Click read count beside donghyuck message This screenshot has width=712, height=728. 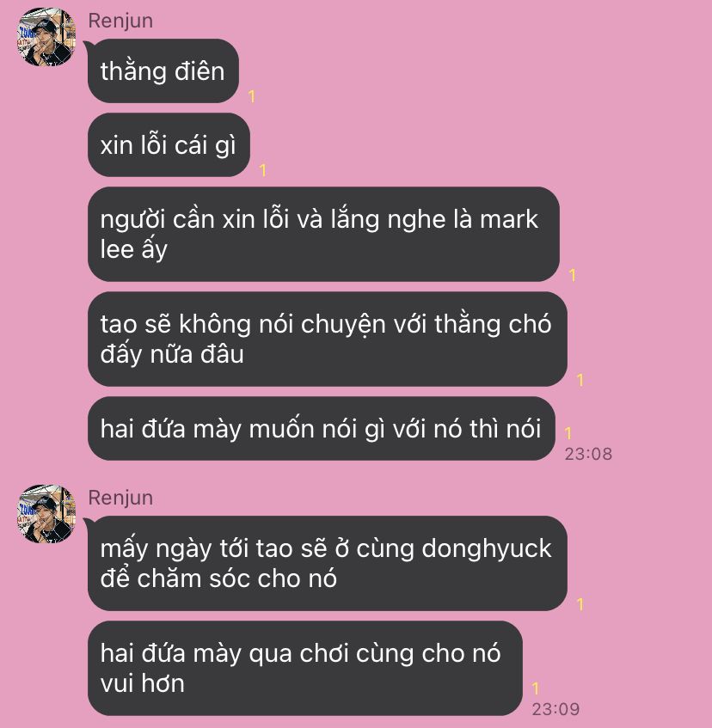(580, 604)
